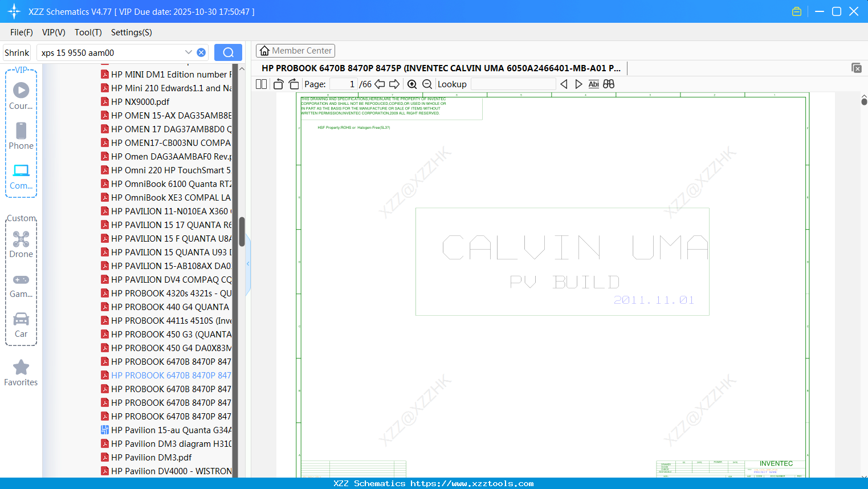Open HP PAVILION 11-N010EA X360 file

point(166,211)
